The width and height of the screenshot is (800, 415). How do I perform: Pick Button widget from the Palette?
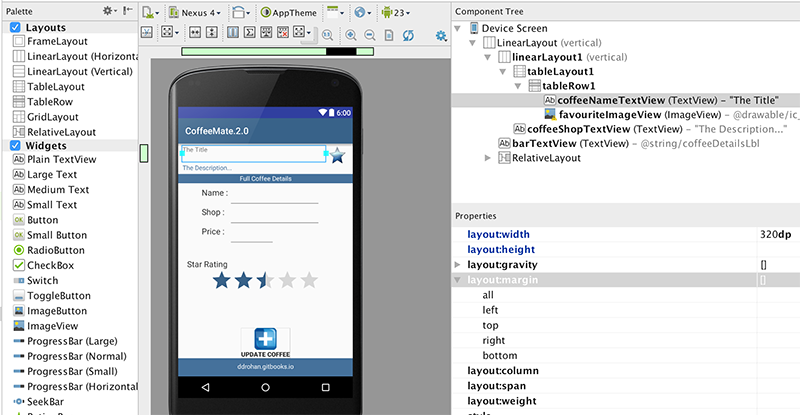[x=36, y=220]
